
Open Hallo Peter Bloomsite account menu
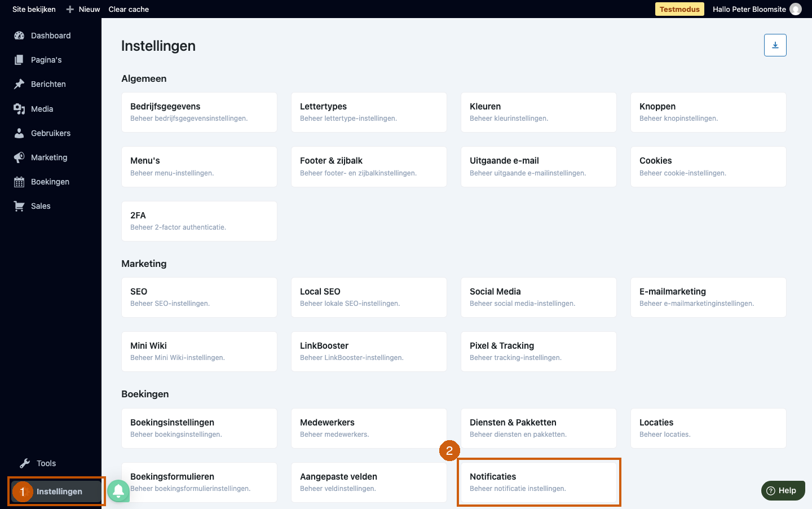(749, 9)
